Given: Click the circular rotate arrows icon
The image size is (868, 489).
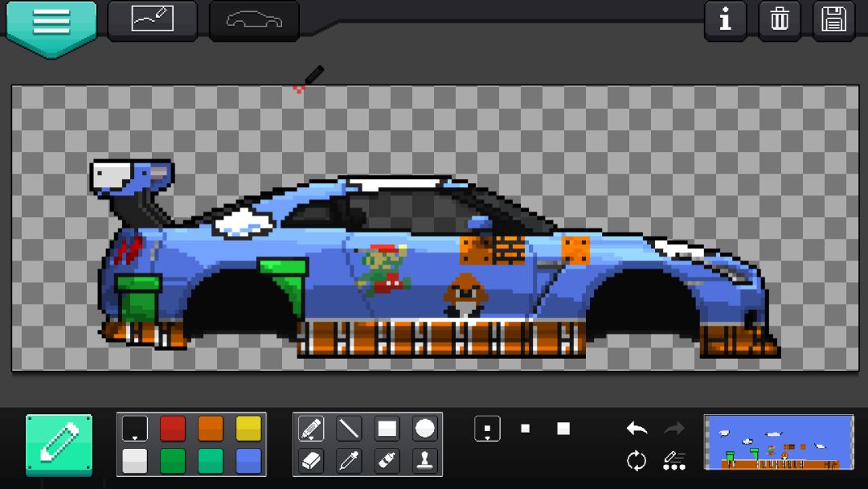Looking at the screenshot, I should (x=637, y=460).
